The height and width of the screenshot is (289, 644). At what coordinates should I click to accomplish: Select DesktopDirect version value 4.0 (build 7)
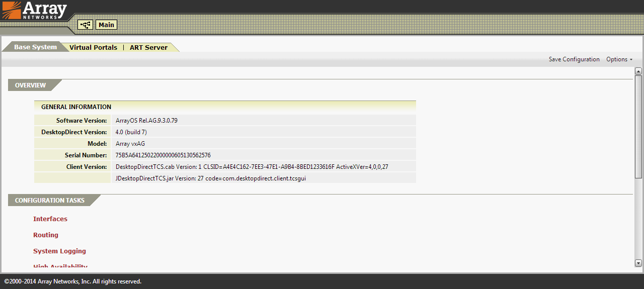pos(131,132)
